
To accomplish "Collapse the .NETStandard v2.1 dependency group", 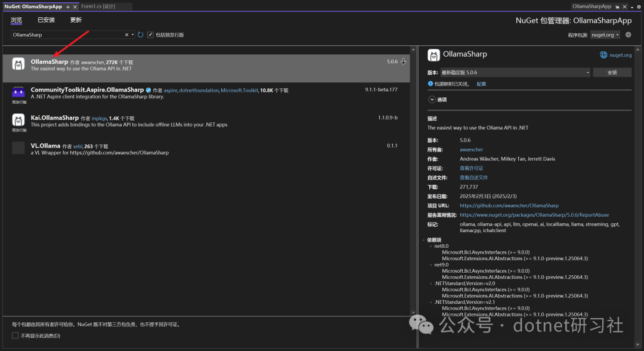I will 431,302.
